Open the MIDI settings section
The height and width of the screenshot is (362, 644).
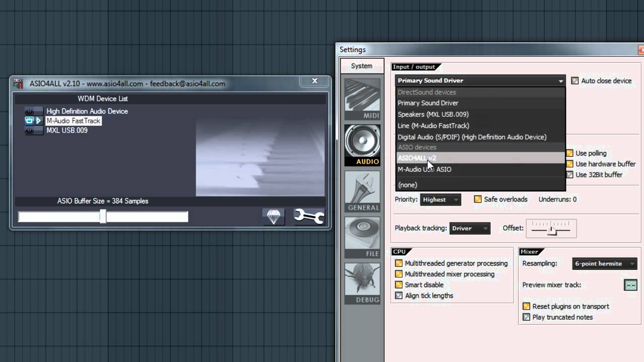362,99
